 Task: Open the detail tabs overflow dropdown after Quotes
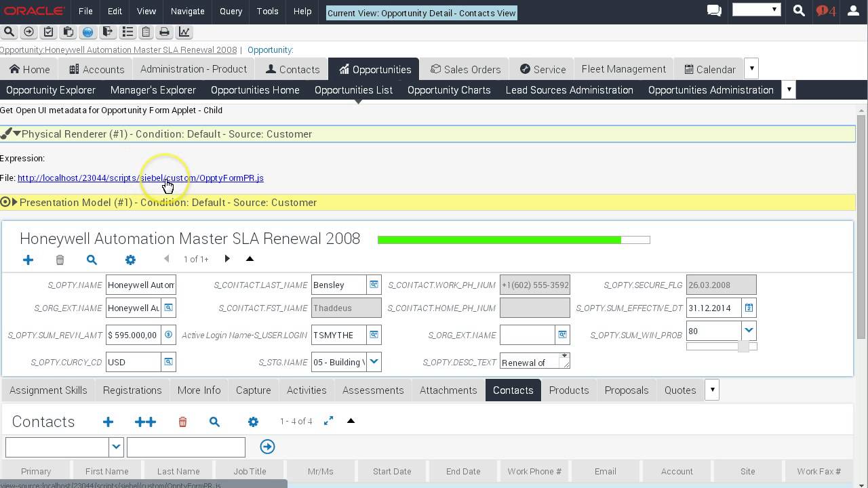tap(712, 390)
